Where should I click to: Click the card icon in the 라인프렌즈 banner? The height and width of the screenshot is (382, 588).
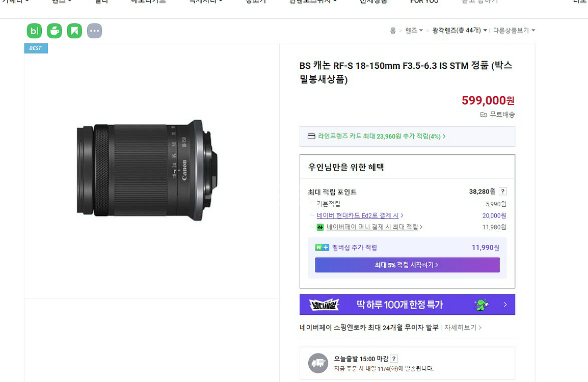[310, 136]
